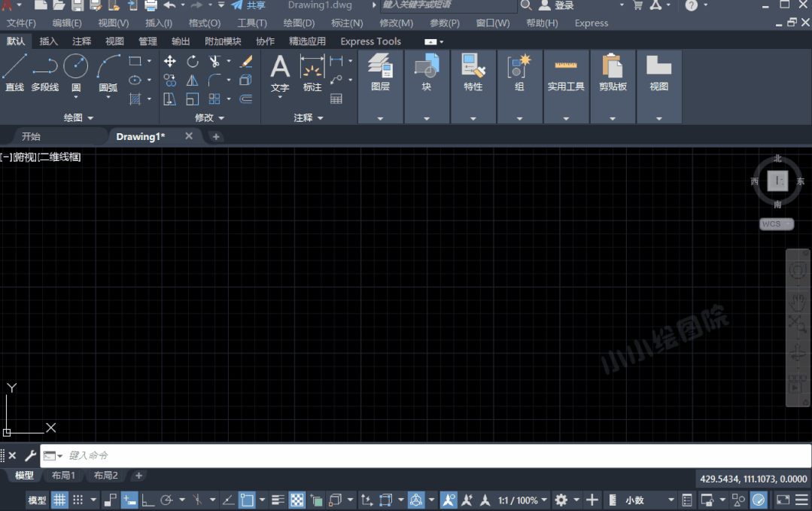Image resolution: width=812 pixels, height=511 pixels.
Task: Click the Mirror tool icon
Action: pos(192,81)
